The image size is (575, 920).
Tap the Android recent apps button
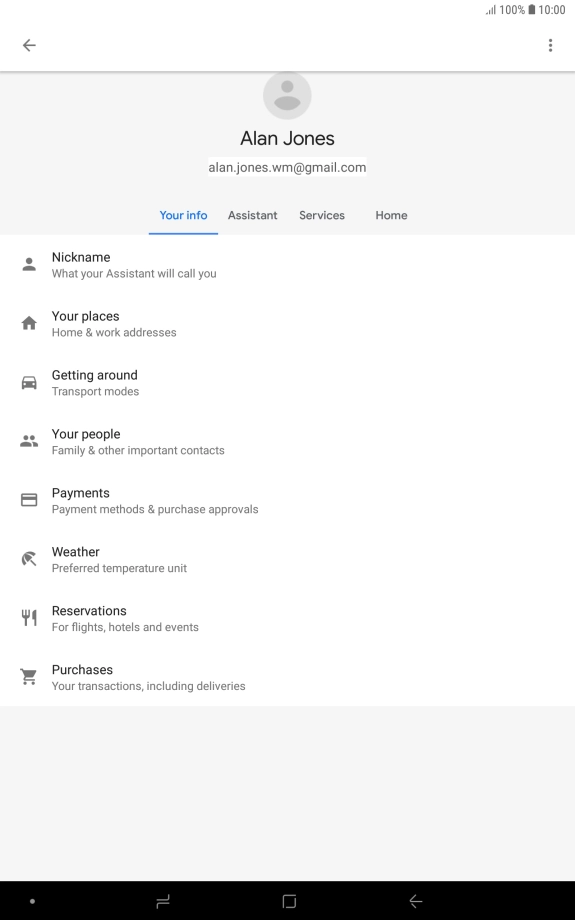tap(163, 901)
